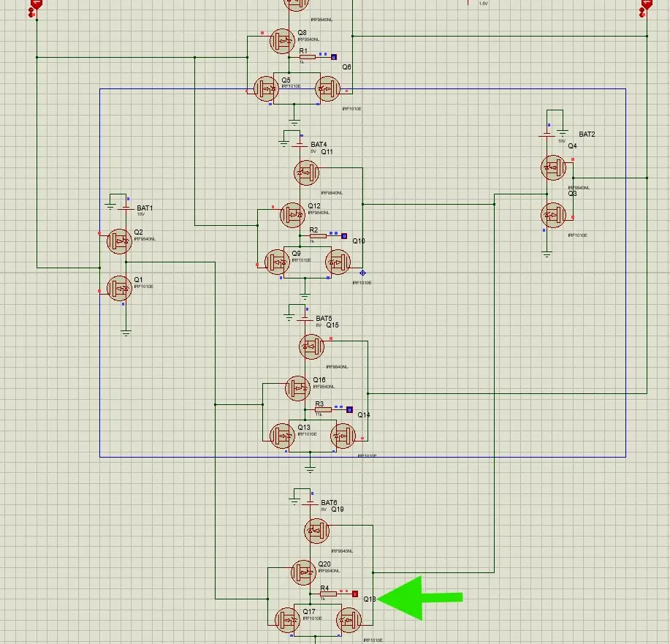Select the Q8 MOSFET symbol
Image resolution: width=670 pixels, height=644 pixels.
point(283,41)
